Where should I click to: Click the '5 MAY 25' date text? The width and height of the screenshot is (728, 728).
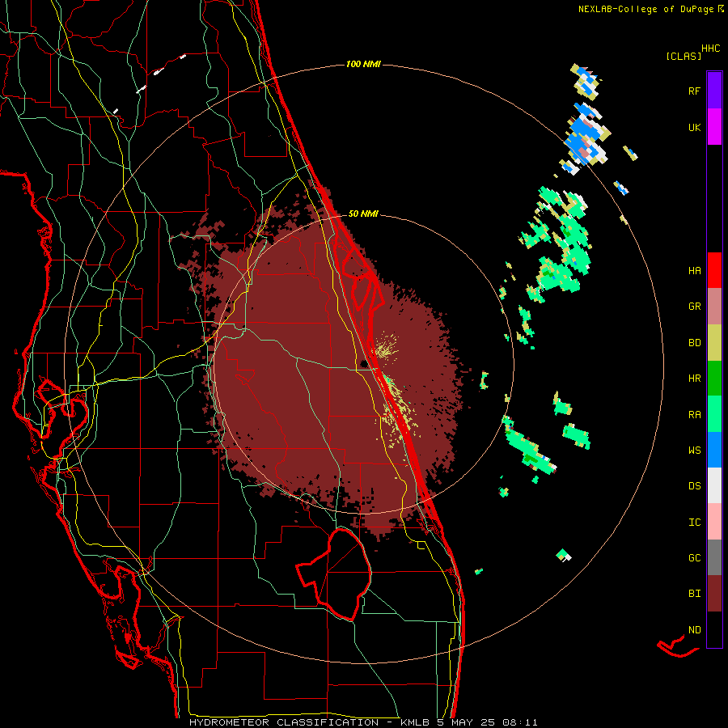pyautogui.click(x=466, y=722)
